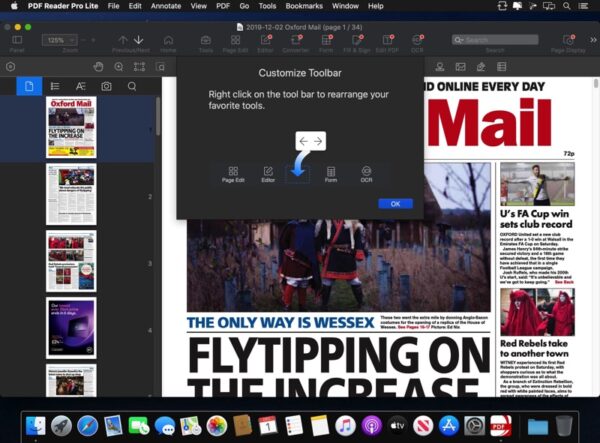Screen dimensions: 600x443
Task: Open Finder from the Dock
Action: click(36, 426)
